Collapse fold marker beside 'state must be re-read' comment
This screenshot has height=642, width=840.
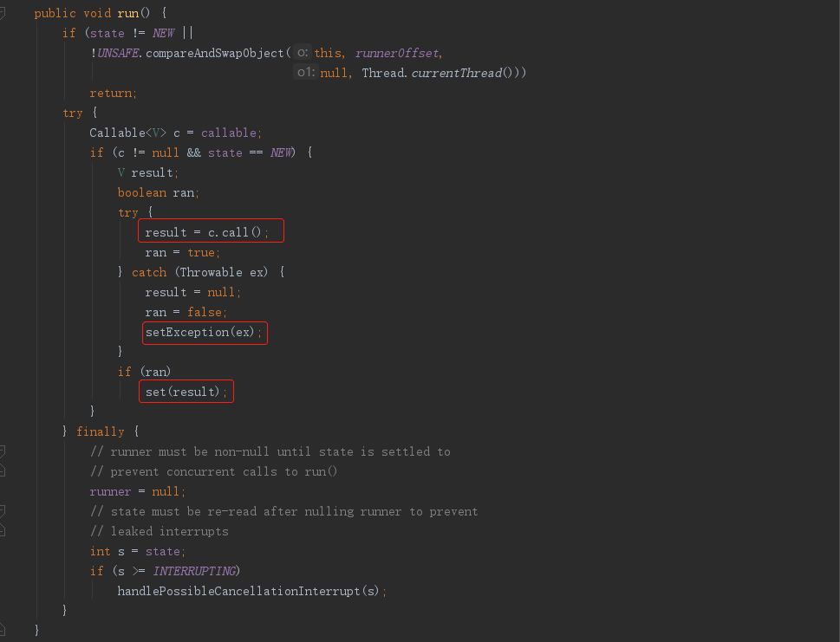click(x=2, y=511)
